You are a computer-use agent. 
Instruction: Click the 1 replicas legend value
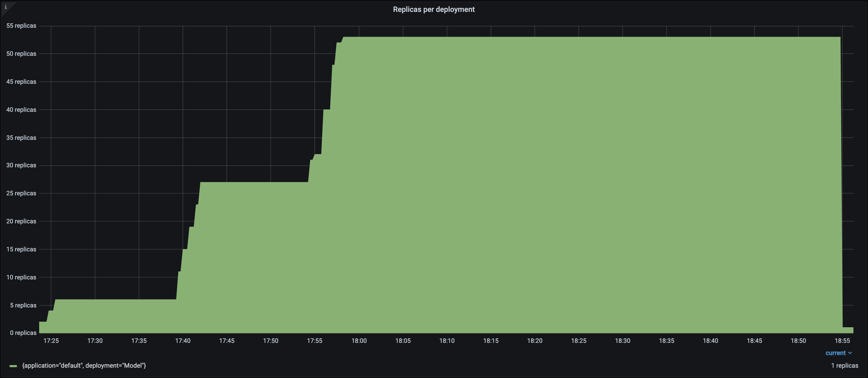tap(844, 366)
